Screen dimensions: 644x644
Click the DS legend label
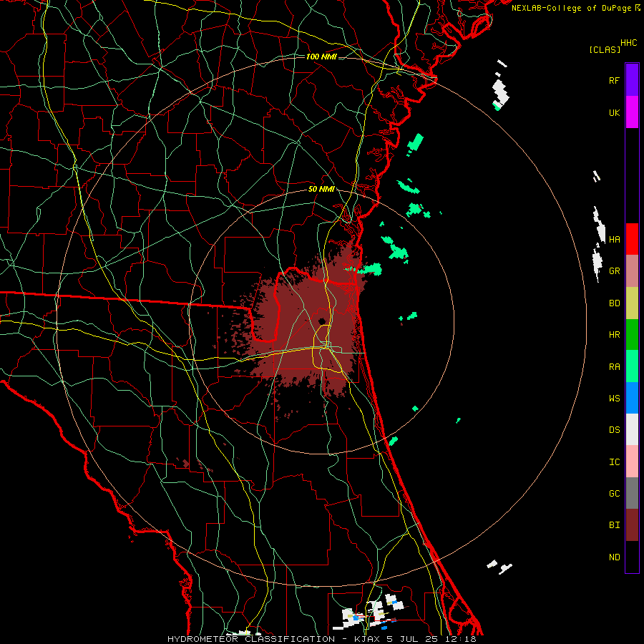pyautogui.click(x=615, y=430)
